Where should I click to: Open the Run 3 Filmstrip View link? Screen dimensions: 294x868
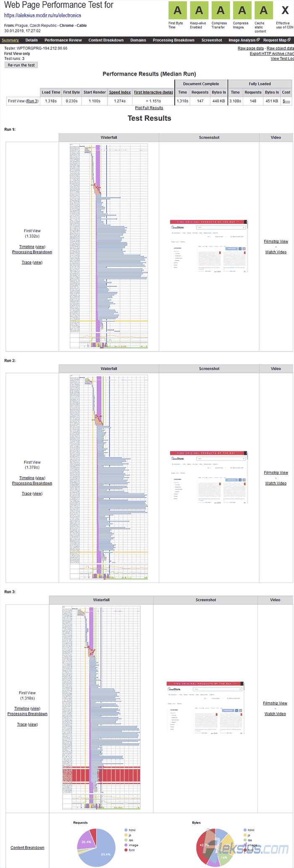(275, 703)
